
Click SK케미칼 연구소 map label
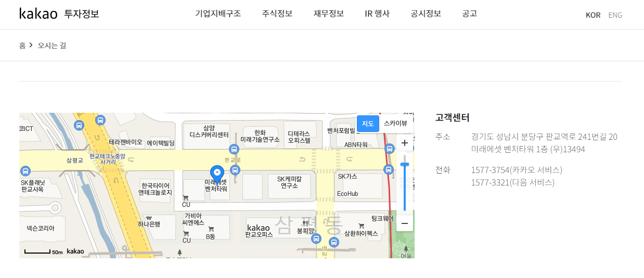pyautogui.click(x=289, y=182)
